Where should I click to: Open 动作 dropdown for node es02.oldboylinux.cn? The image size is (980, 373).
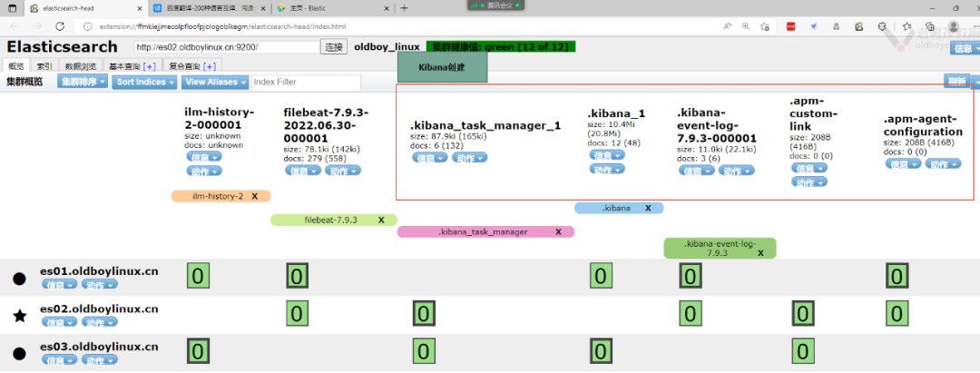click(x=100, y=322)
